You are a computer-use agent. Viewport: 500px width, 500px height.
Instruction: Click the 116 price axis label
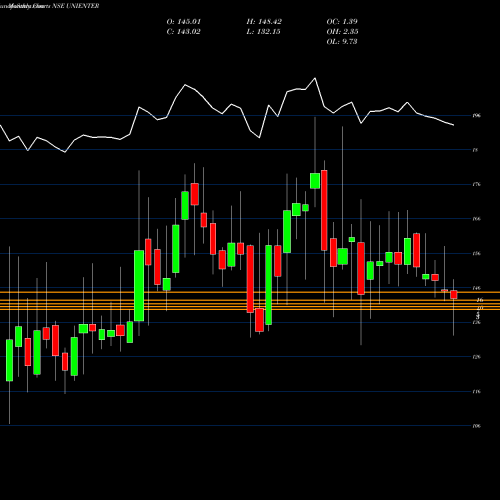pyautogui.click(x=477, y=392)
